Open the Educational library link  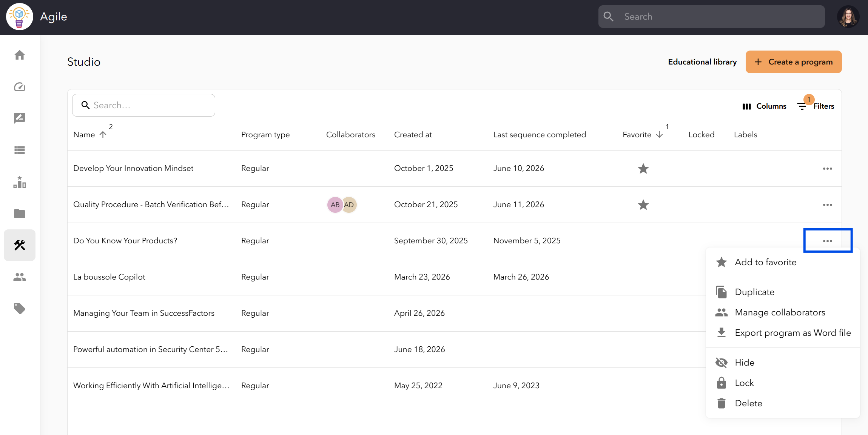(702, 62)
